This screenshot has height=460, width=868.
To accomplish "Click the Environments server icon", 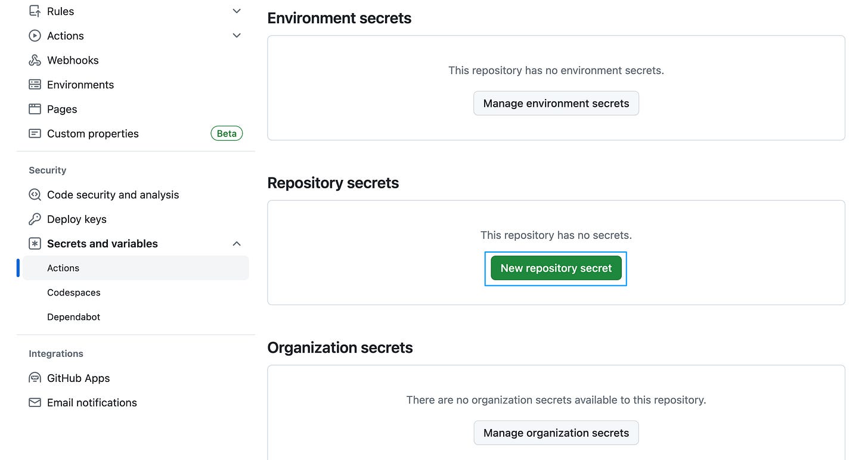I will tap(35, 84).
